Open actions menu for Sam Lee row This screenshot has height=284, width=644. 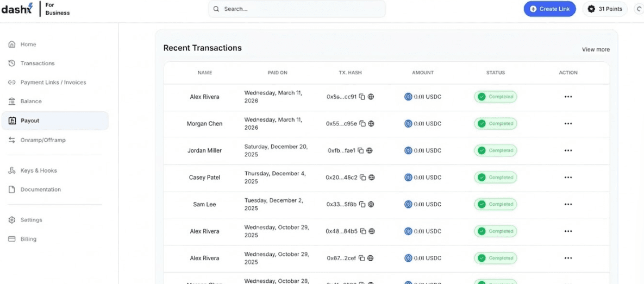coord(568,205)
